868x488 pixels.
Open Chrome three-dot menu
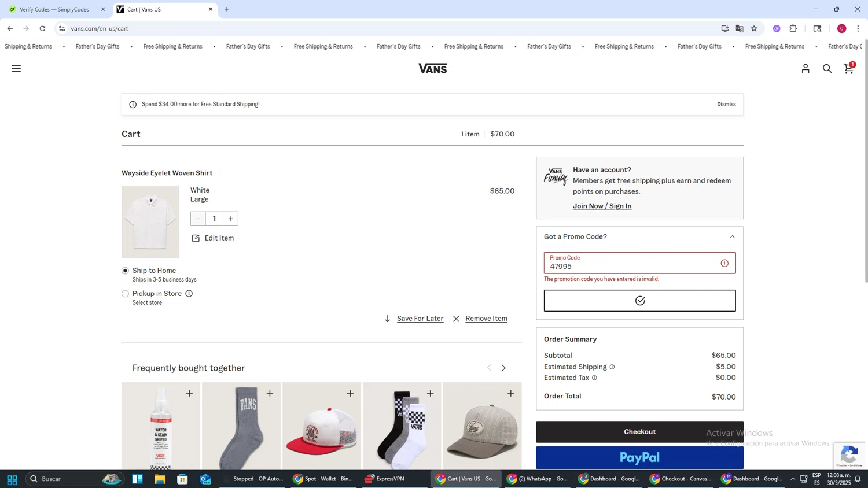tap(858, 28)
